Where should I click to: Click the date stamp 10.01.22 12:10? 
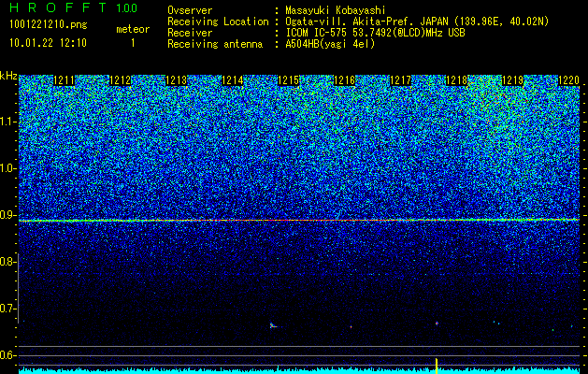click(x=48, y=43)
